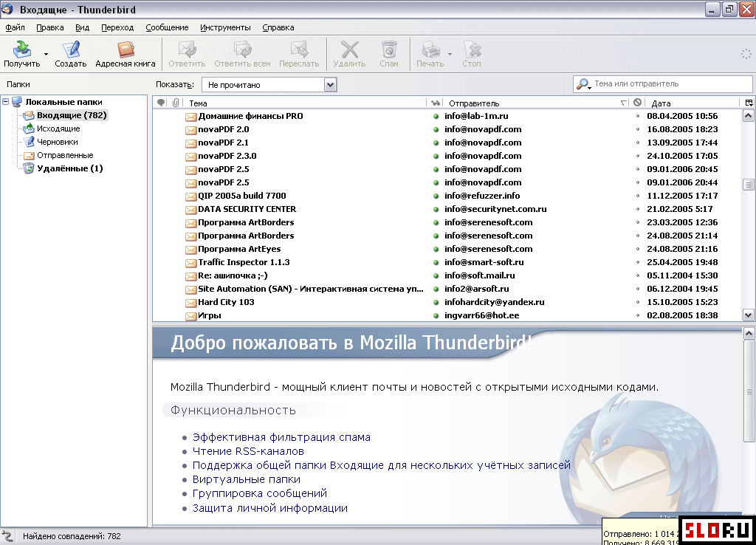Click the Получить mail toolbar button

click(21, 54)
